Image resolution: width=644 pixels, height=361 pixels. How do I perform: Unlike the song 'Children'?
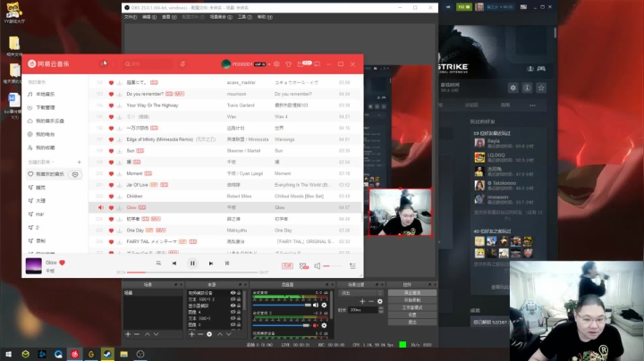coord(111,196)
